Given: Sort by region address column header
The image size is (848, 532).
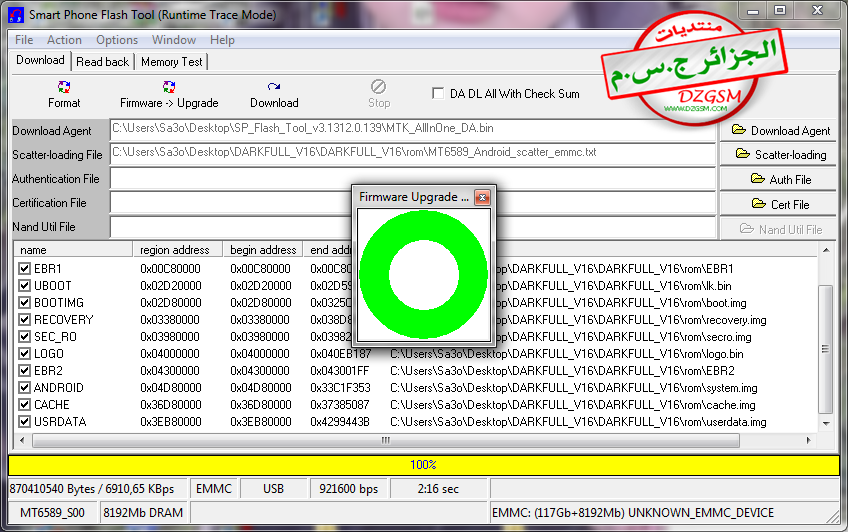Looking at the screenshot, I should point(178,250).
